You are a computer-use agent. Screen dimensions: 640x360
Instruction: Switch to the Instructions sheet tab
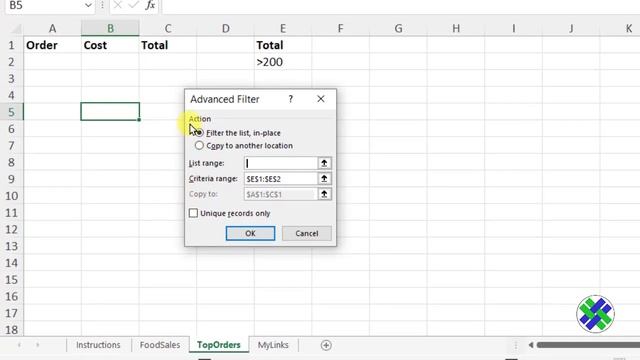(98, 345)
